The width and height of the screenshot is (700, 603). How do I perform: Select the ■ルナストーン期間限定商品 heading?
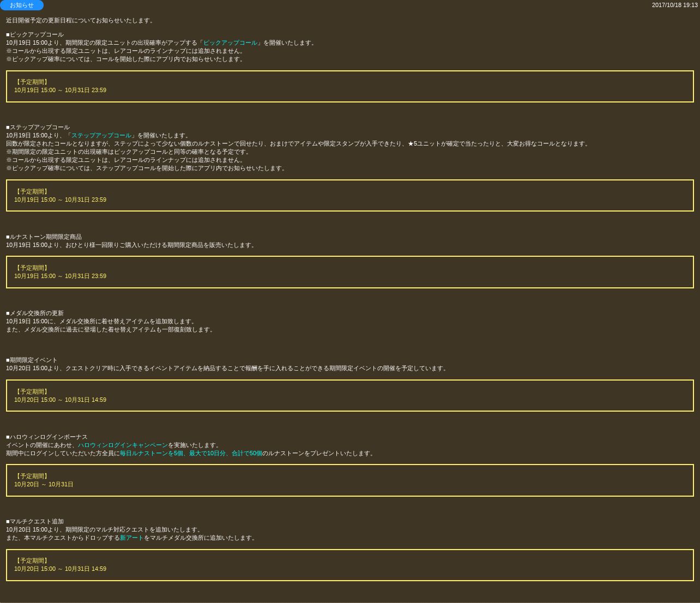point(44,237)
